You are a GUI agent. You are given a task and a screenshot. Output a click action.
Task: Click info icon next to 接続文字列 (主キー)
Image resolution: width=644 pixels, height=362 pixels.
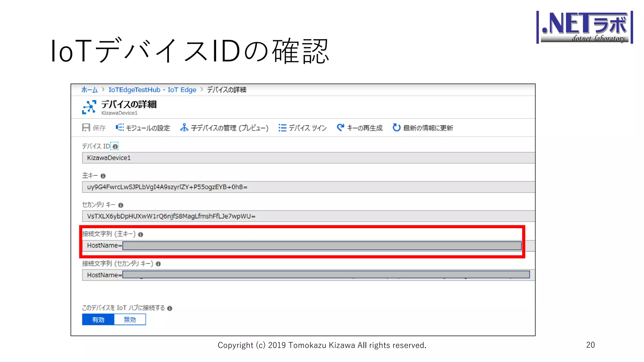(141, 234)
